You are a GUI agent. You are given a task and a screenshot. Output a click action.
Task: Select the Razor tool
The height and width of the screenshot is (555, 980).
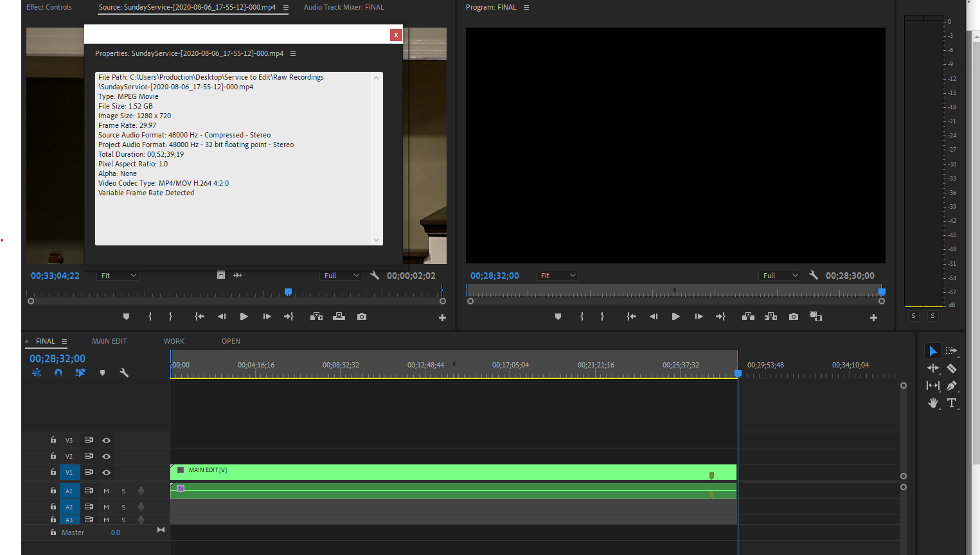pos(952,368)
